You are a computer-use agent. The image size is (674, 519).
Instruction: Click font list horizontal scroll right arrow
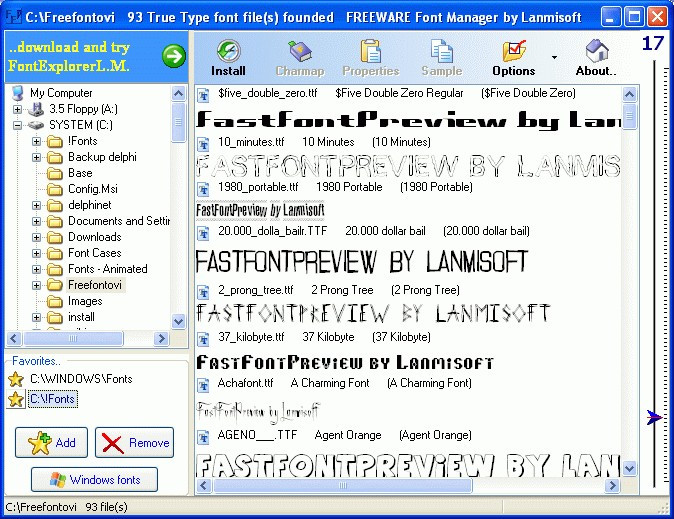pos(612,486)
